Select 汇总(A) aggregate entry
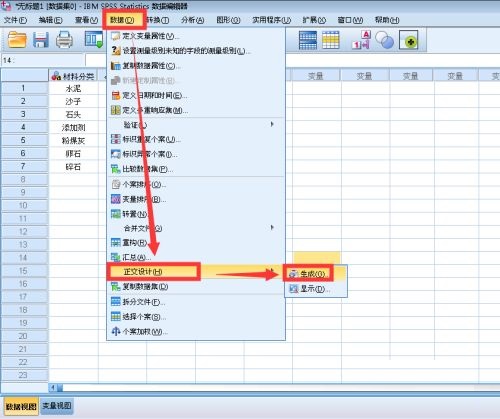The width and height of the screenshot is (500, 419). pyautogui.click(x=196, y=257)
